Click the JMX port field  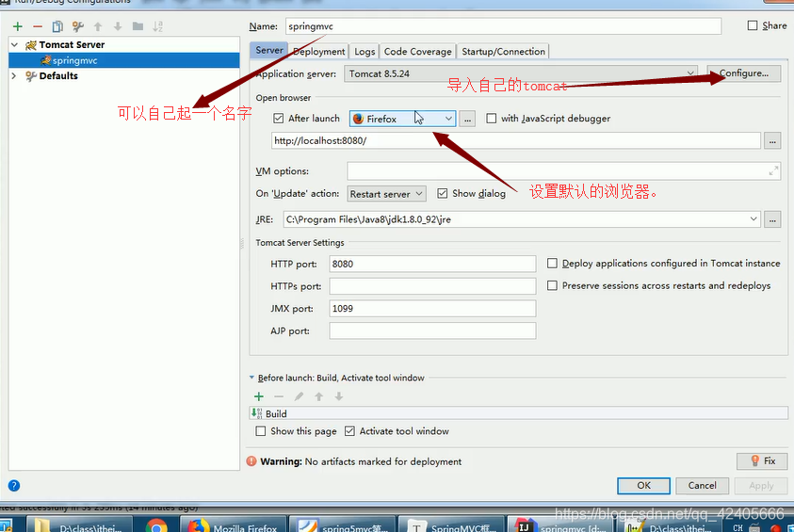(x=432, y=308)
